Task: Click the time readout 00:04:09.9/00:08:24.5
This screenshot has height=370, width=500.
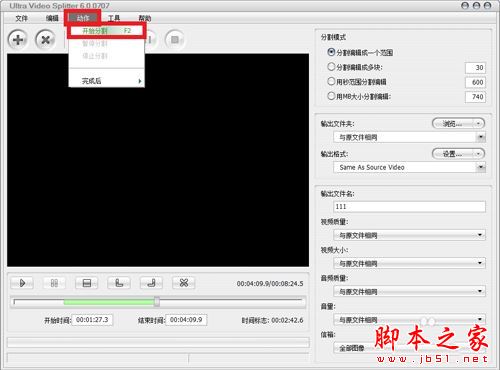Action: 270,284
